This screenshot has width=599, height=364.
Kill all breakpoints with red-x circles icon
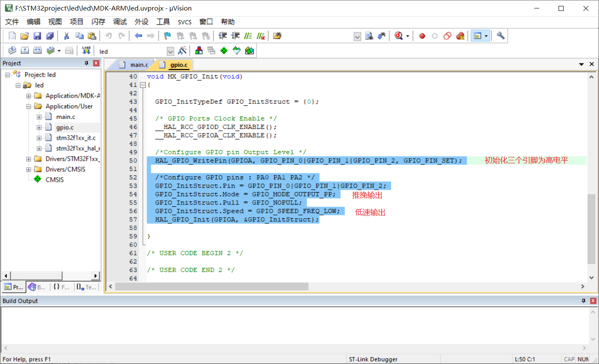tap(460, 36)
